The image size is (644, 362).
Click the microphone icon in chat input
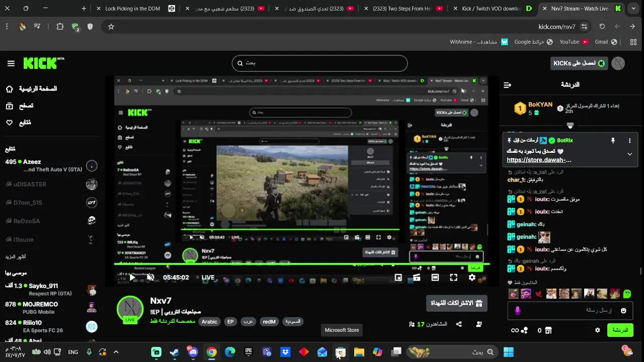[518, 311]
